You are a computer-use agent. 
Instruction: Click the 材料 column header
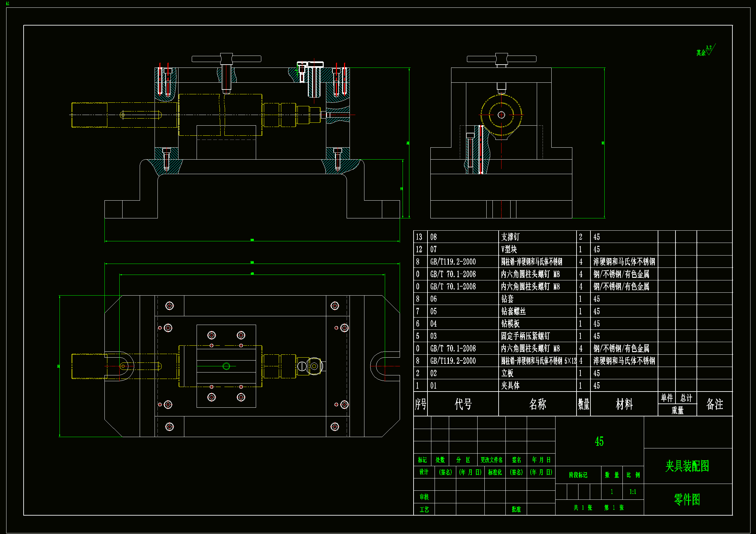coord(624,404)
